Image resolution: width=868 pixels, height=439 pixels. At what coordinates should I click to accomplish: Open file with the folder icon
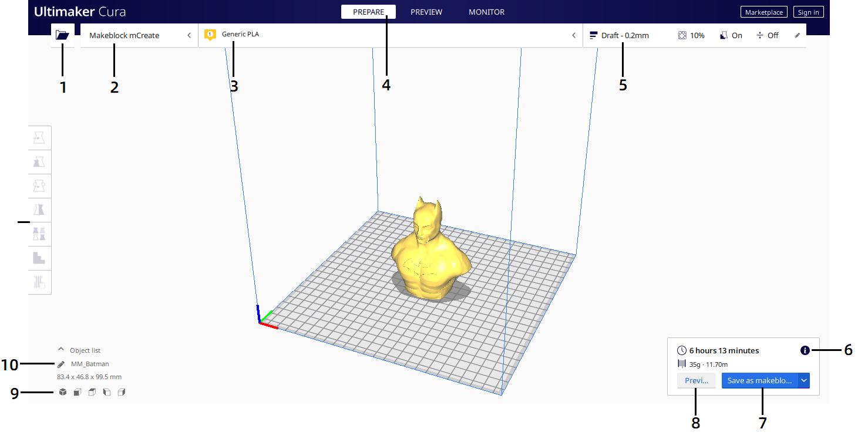[x=62, y=35]
